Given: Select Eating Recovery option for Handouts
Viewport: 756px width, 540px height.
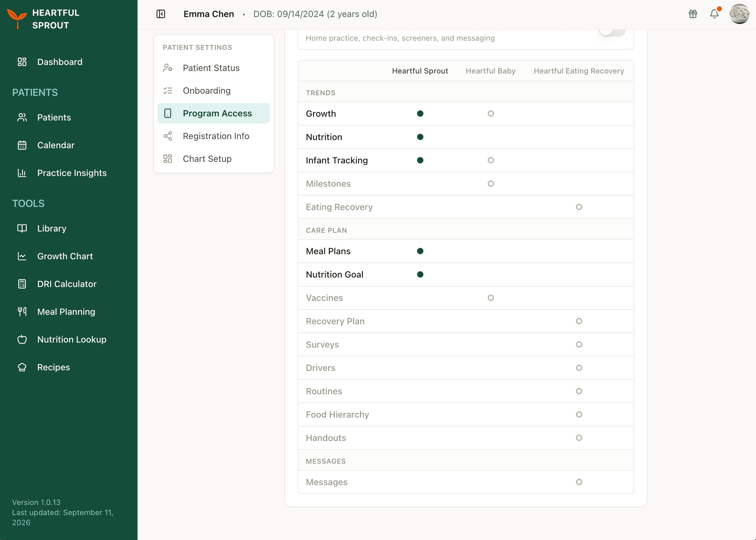Looking at the screenshot, I should click(x=579, y=438).
